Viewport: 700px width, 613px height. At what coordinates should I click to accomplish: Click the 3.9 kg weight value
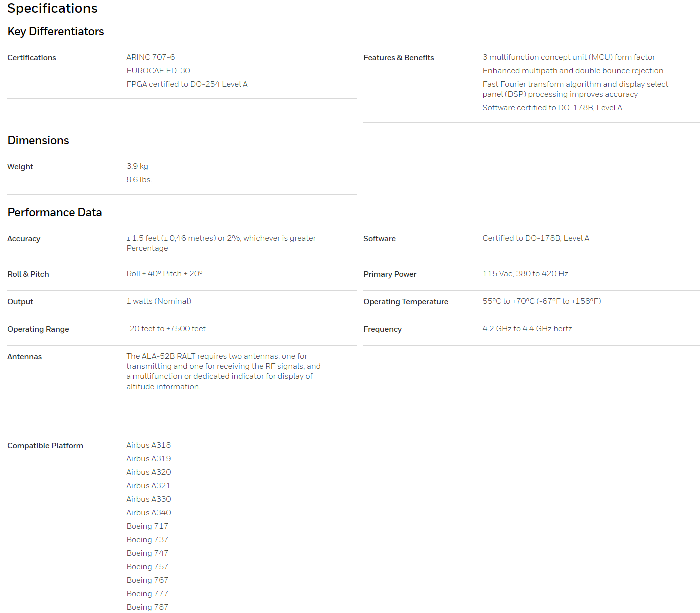point(137,166)
